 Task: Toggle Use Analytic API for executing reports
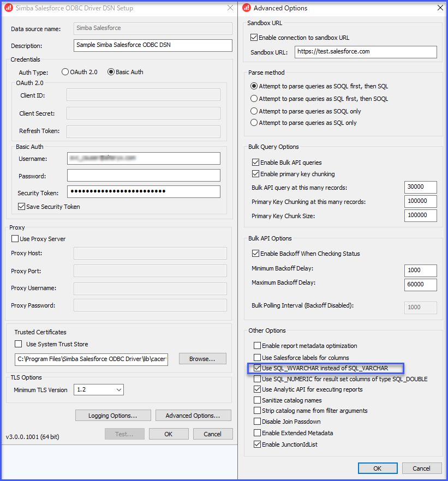tap(257, 389)
